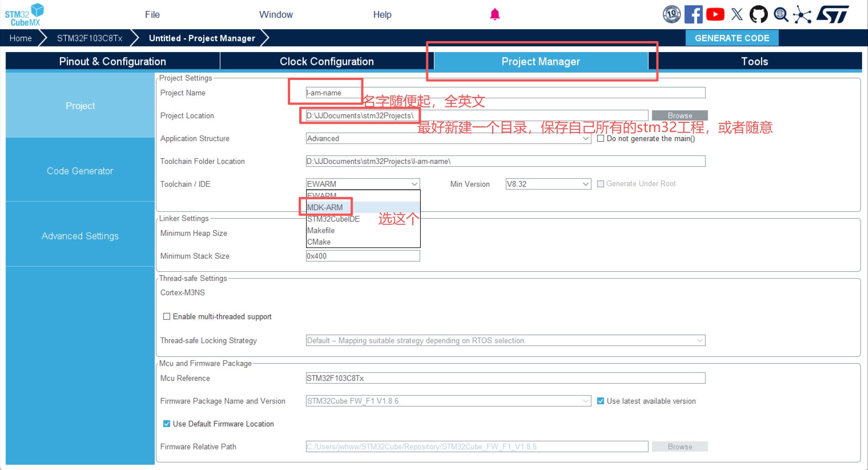Open the notifications bell
Image resolution: width=868 pixels, height=470 pixels.
point(495,15)
